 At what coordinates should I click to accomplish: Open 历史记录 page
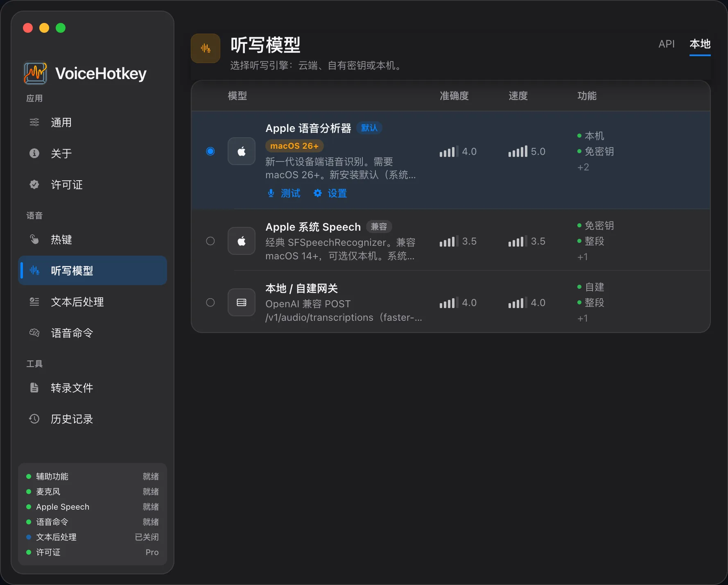click(93, 419)
